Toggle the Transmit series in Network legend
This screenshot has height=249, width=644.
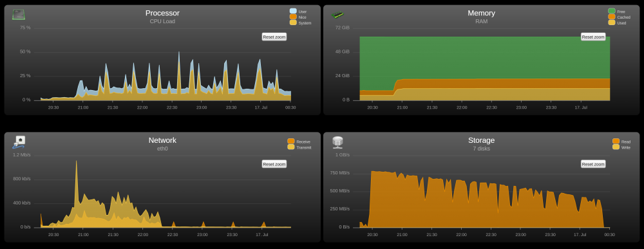point(299,147)
